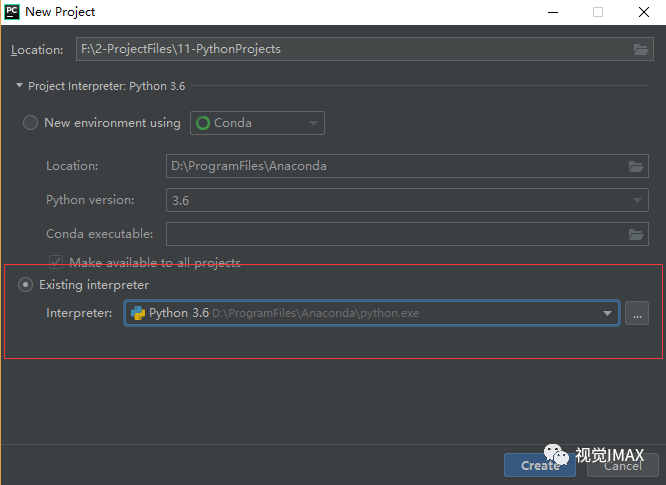The image size is (666, 485).
Task: Click the Create button
Action: click(540, 465)
